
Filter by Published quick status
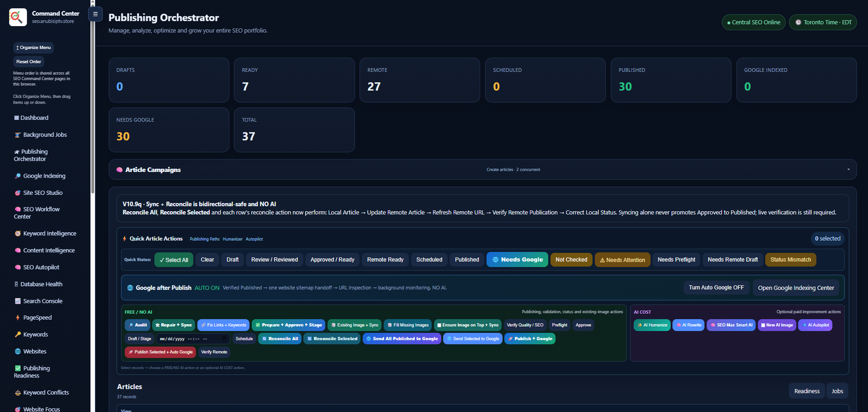tap(467, 259)
